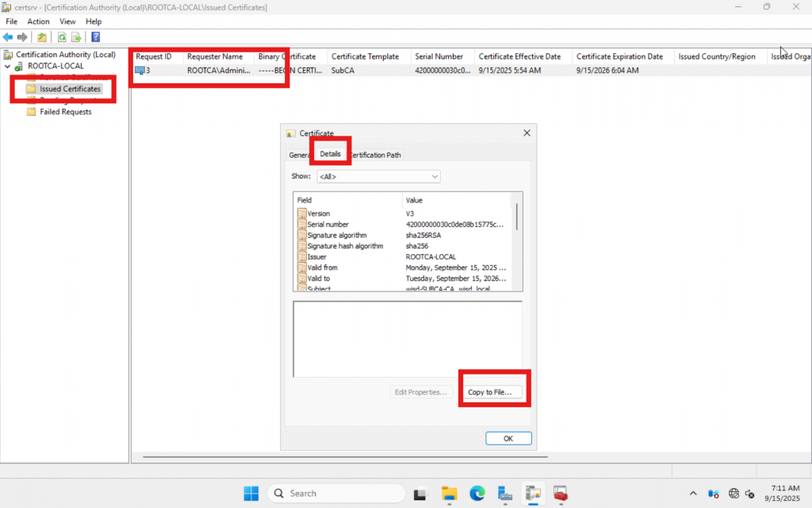Click the blue Back arrow in toolbar
Screen dimensions: 812x508
8,37
